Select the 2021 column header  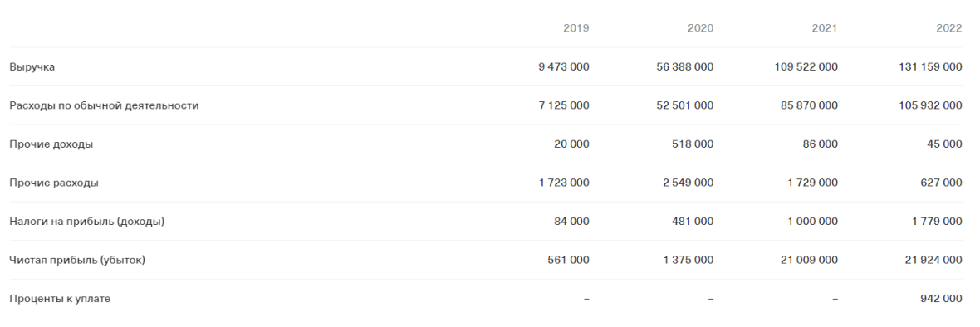[825, 28]
